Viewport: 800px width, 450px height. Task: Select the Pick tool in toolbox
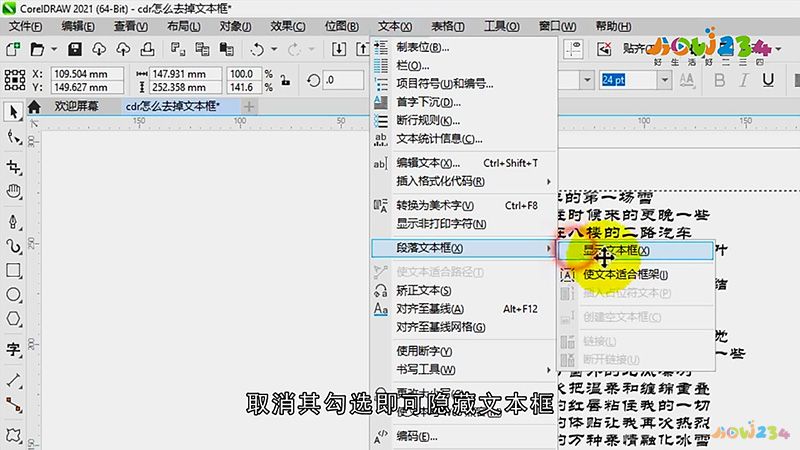point(13,112)
